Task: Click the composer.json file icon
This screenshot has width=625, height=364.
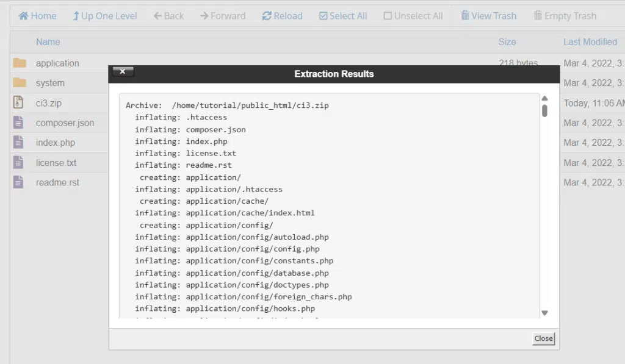Action: point(18,123)
